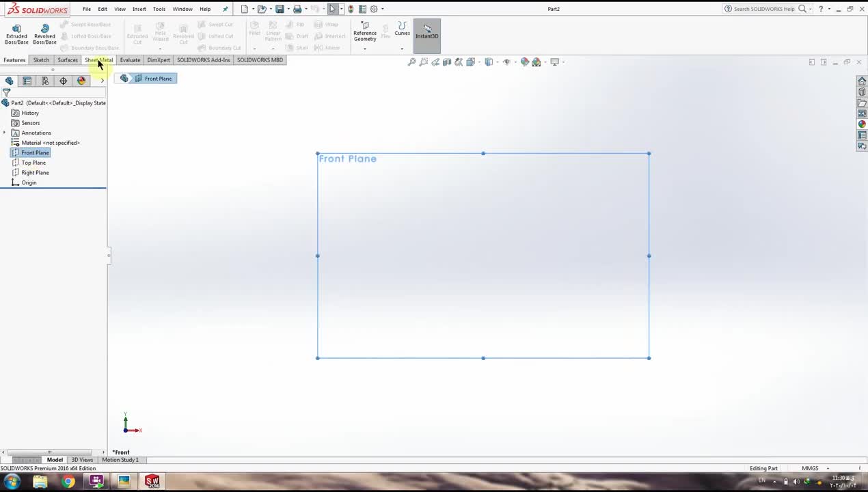Open the Rebuild traffic light icon
This screenshot has width=868, height=492.
point(351,9)
